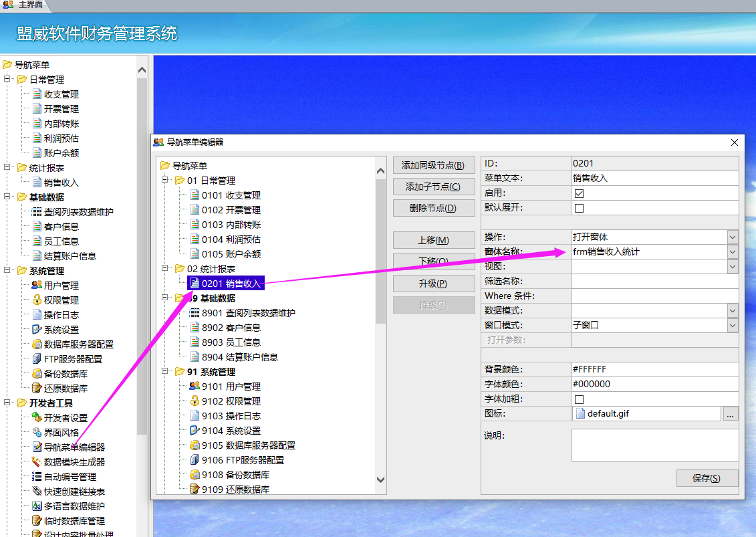
Task: Click 开票管理 document icon in left navigation
Action: (x=37, y=109)
